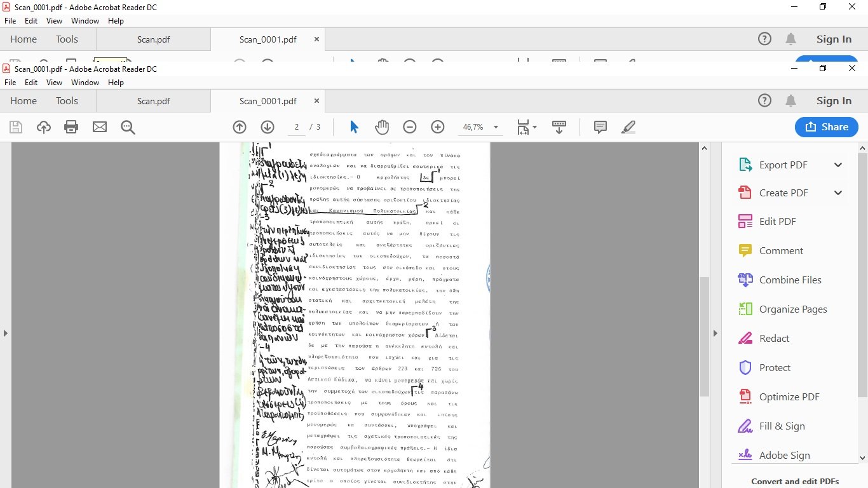Viewport: 868px width, 488px height.
Task: Select the highlight text pen tool
Action: pos(628,127)
